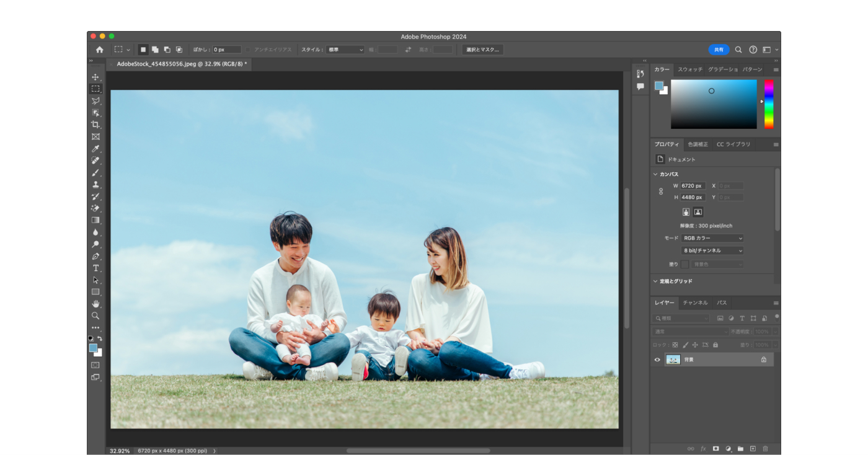Open the スタイル dropdown in options bar
Image resolution: width=868 pixels, height=455 pixels.
pos(345,50)
